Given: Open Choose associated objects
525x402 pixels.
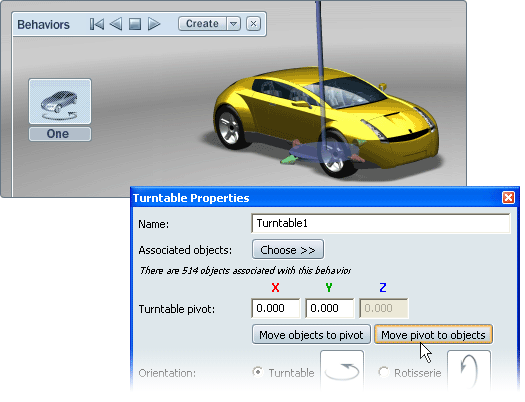Looking at the screenshot, I should (288, 249).
